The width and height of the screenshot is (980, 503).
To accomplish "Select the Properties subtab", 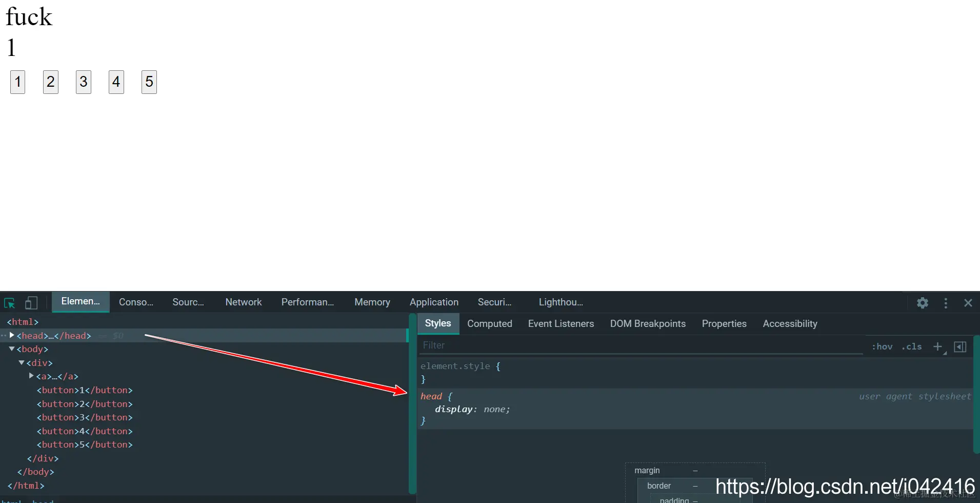I will [724, 324].
